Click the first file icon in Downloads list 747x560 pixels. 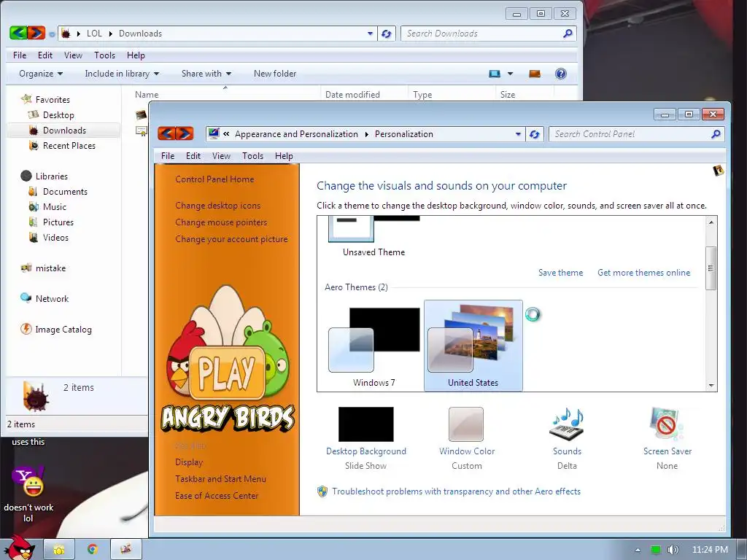click(x=141, y=114)
